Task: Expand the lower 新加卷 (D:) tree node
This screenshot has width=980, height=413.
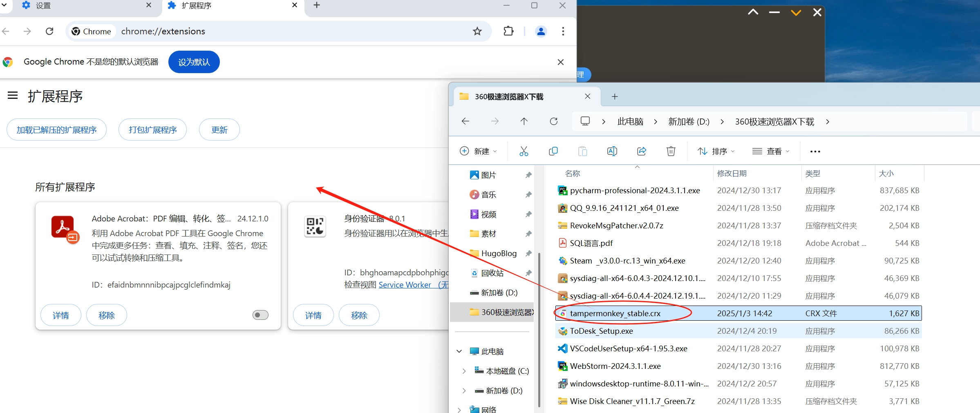Action: (x=464, y=391)
